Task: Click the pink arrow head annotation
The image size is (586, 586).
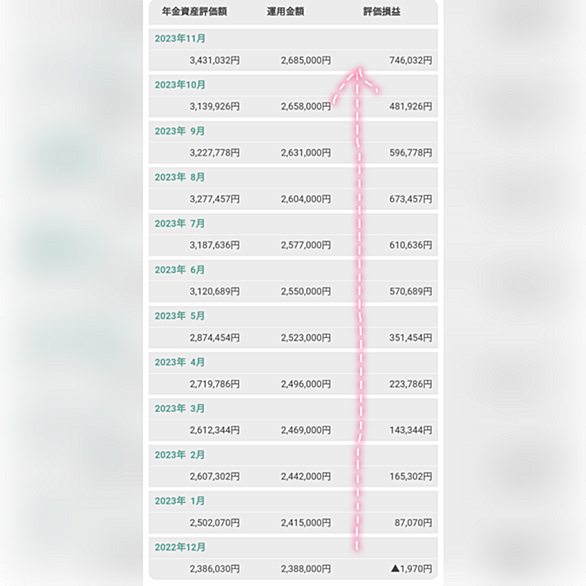Action: coord(357,82)
